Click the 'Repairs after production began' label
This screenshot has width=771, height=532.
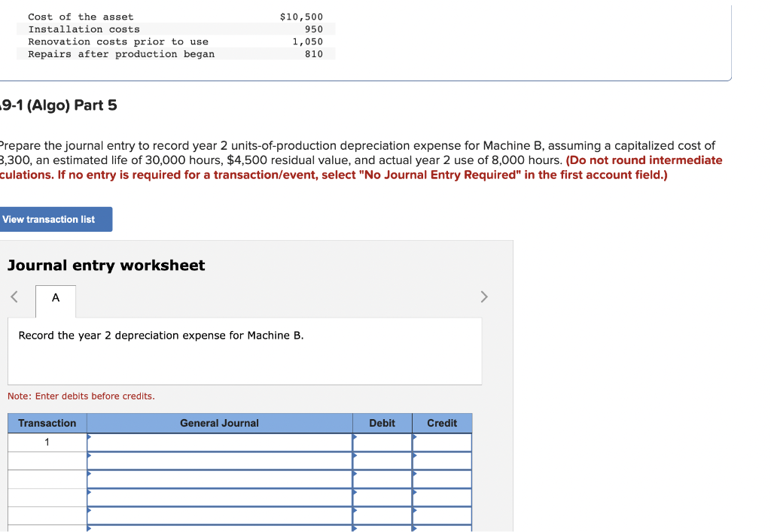(x=121, y=54)
